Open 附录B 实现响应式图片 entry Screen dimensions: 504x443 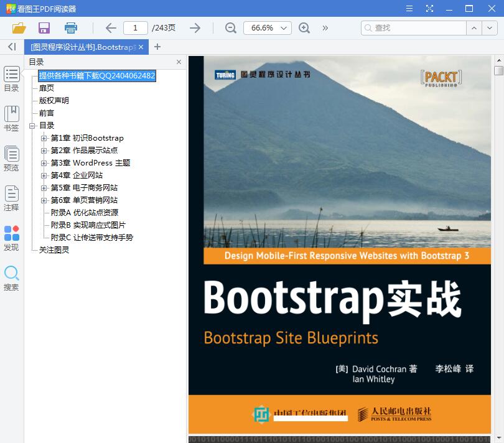coord(88,225)
